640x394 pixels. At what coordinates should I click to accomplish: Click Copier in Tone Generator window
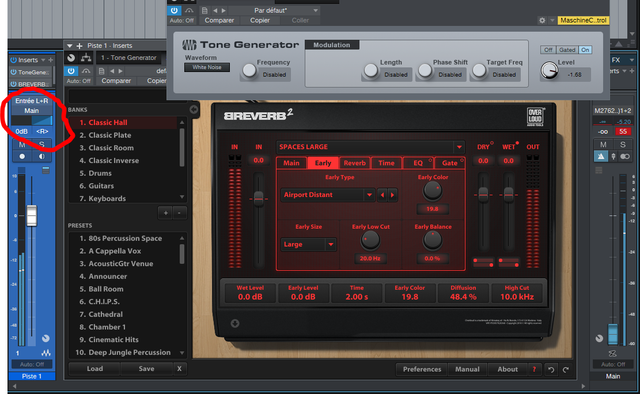pos(260,20)
